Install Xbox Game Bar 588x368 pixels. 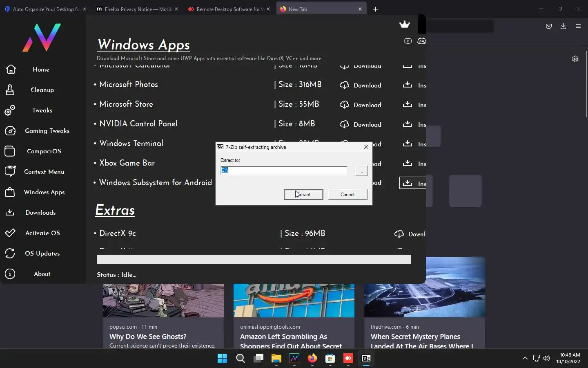(414, 164)
